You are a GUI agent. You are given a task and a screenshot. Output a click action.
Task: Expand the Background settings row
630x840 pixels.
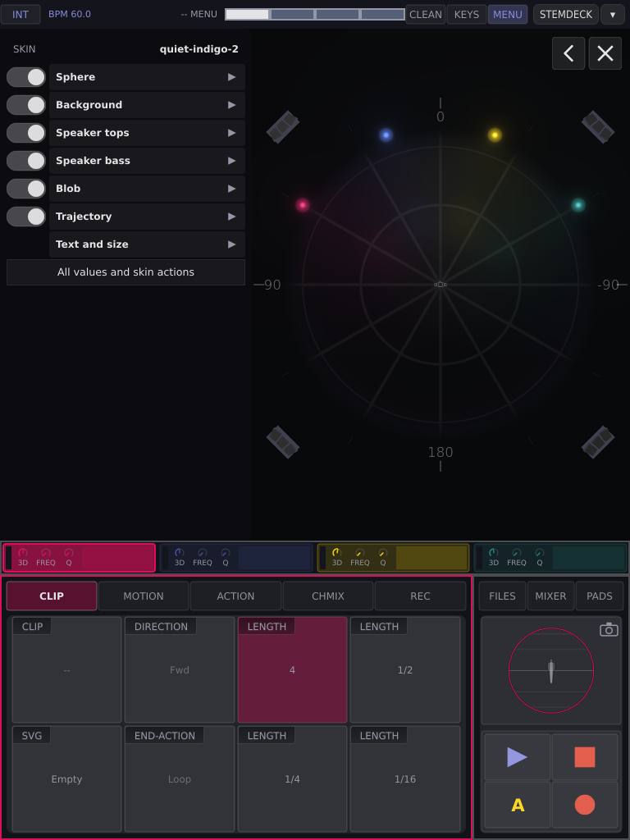click(148, 105)
